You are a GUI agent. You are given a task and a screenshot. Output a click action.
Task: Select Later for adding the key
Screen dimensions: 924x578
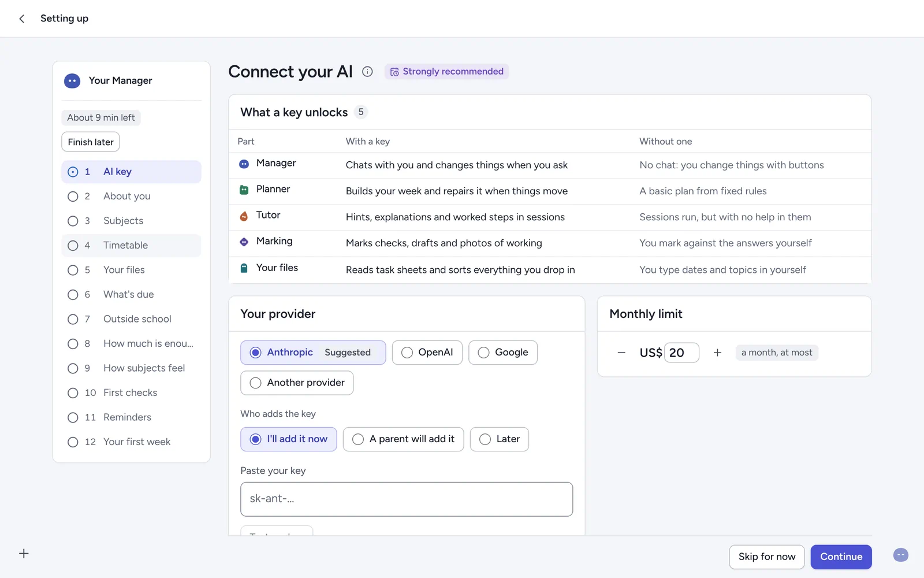tap(500, 439)
